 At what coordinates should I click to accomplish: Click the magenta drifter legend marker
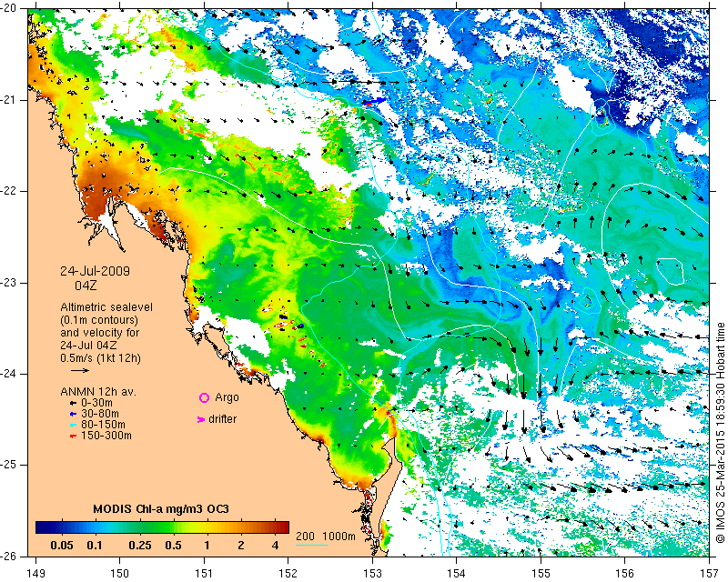point(200,419)
